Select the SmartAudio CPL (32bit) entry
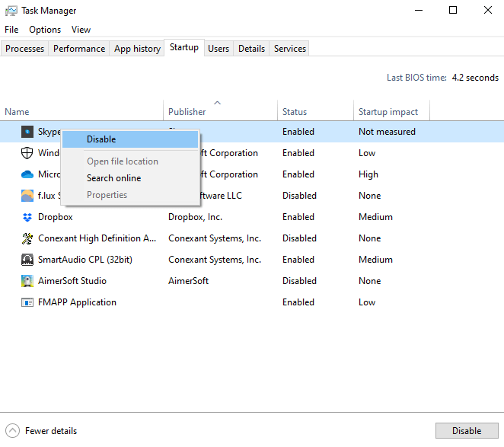Image resolution: width=504 pixels, height=447 pixels. (x=85, y=260)
